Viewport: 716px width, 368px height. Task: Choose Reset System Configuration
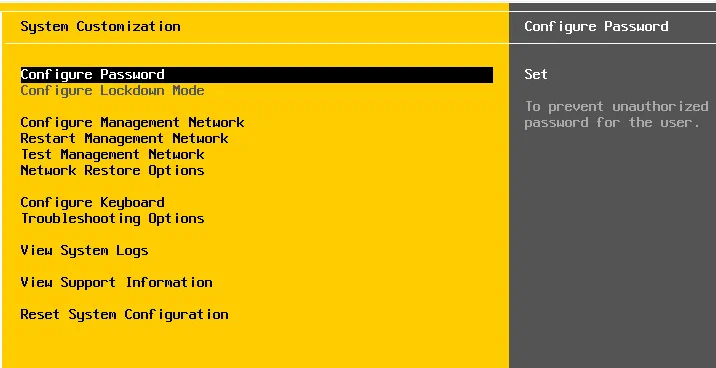coord(124,314)
